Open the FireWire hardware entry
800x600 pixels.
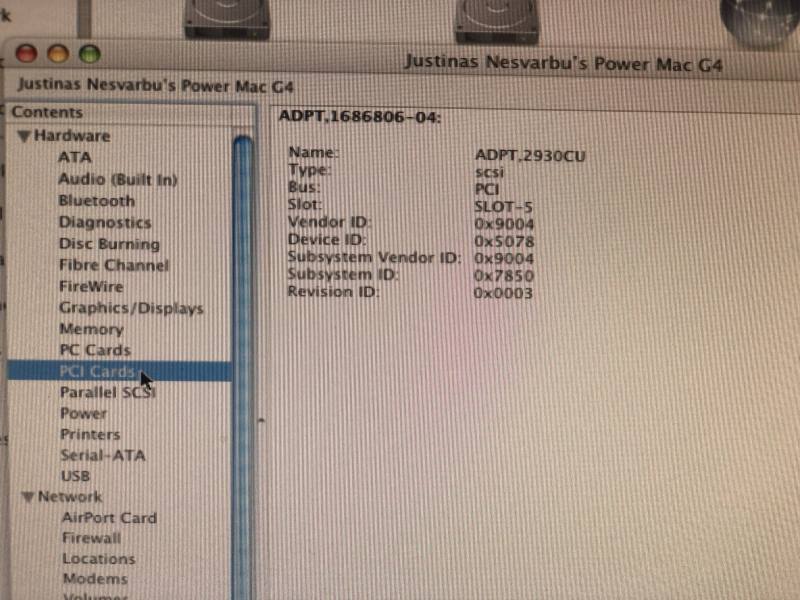(91, 287)
